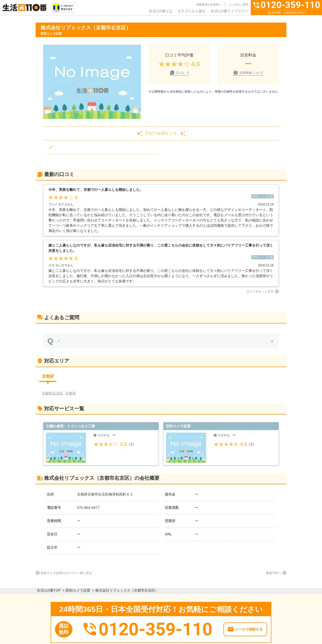
Task: Click the arrow icon beside 口コミをもっと見る
Action: click(277, 291)
